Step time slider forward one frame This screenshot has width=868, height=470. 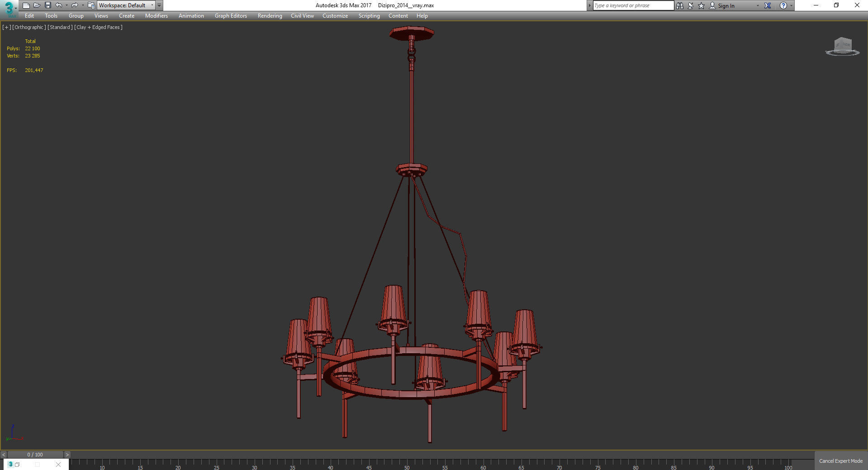pyautogui.click(x=67, y=455)
